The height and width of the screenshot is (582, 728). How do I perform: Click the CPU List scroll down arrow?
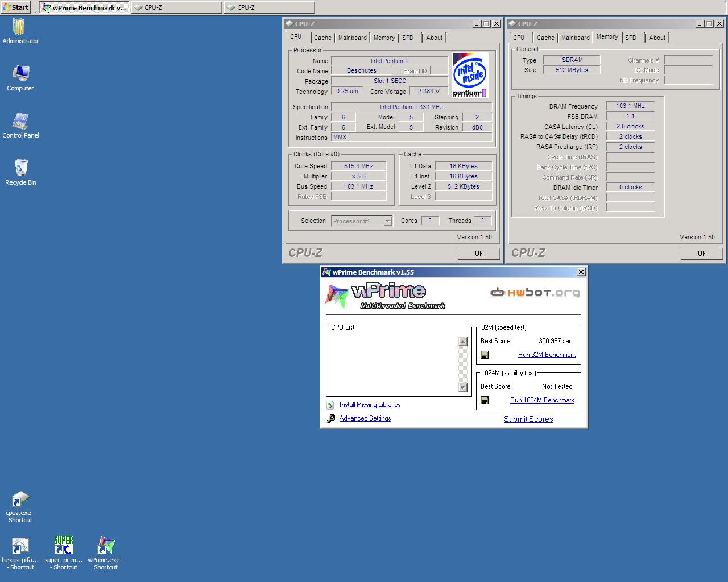(462, 388)
